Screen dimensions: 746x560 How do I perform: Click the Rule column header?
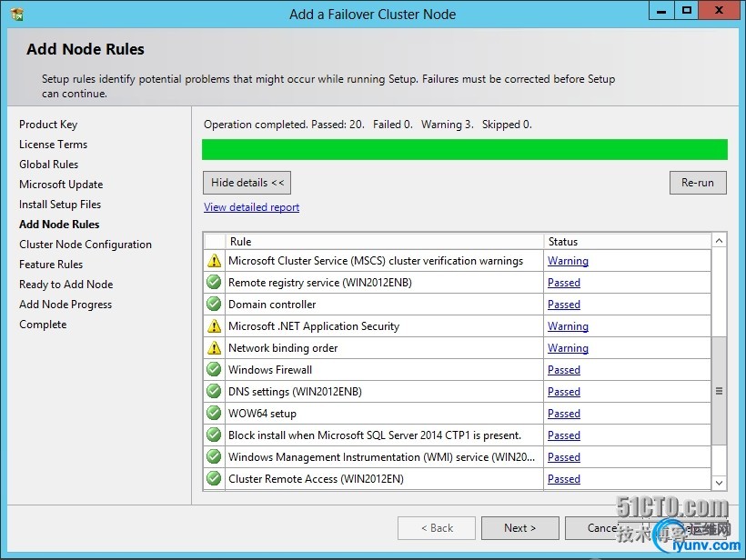[x=385, y=242]
